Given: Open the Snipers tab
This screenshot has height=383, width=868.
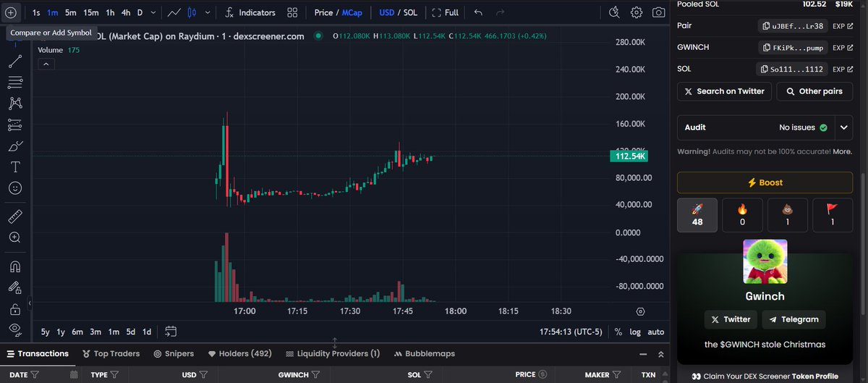Looking at the screenshot, I should click(174, 354).
